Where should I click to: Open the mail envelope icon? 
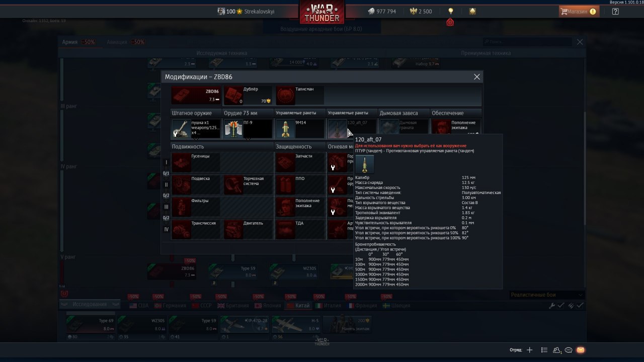(x=580, y=350)
